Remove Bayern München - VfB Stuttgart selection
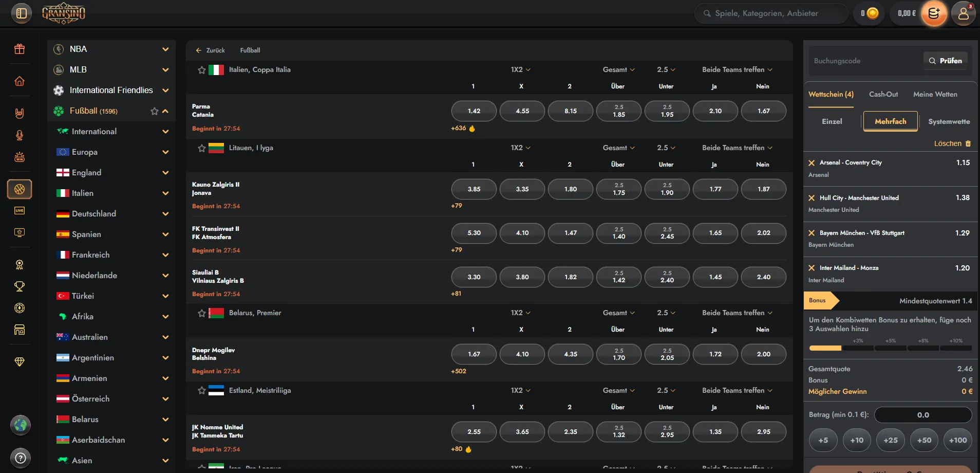Image resolution: width=980 pixels, height=473 pixels. point(812,233)
